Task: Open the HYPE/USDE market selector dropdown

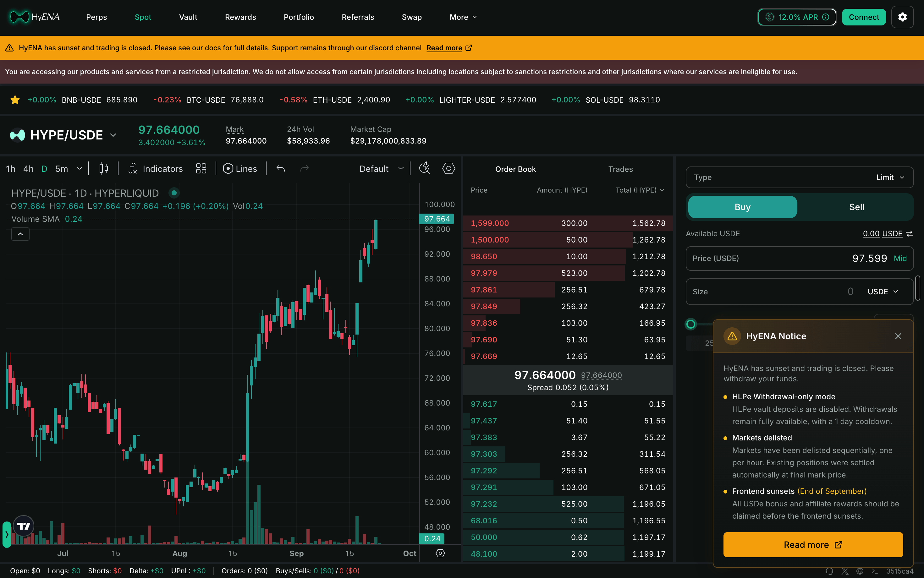Action: pyautogui.click(x=63, y=135)
